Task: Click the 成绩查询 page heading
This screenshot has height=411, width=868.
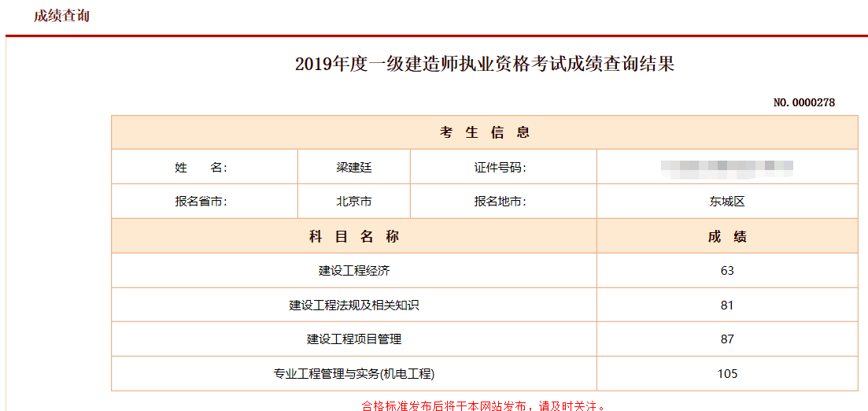Action: [61, 16]
